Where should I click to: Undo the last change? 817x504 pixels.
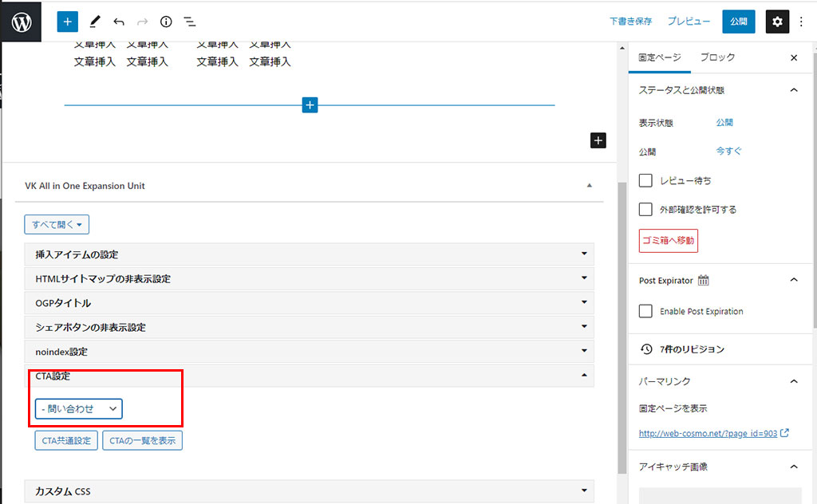coord(119,22)
